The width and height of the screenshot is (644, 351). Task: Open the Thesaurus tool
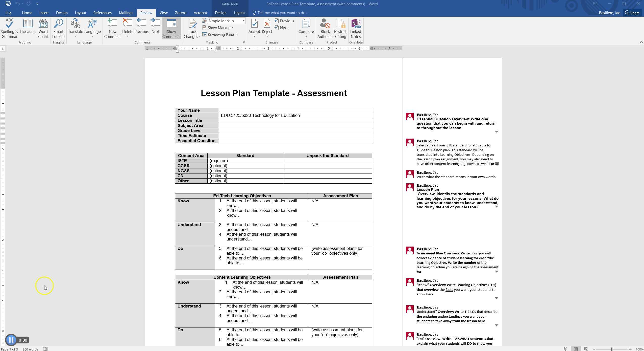(x=28, y=26)
